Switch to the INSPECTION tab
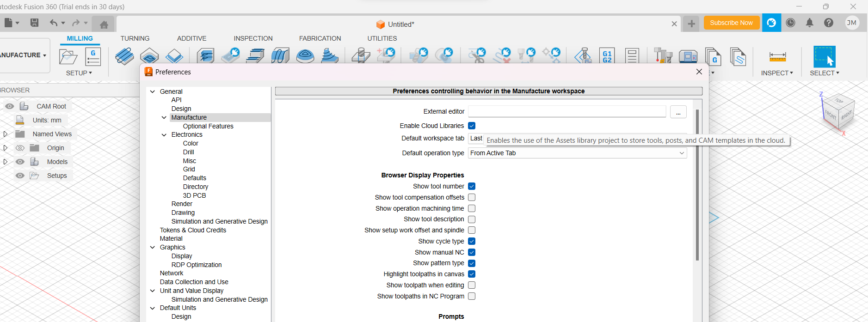 (x=253, y=38)
